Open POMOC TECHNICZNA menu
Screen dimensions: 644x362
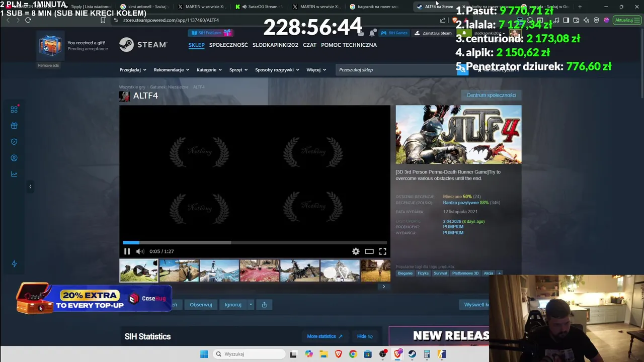[349, 45]
